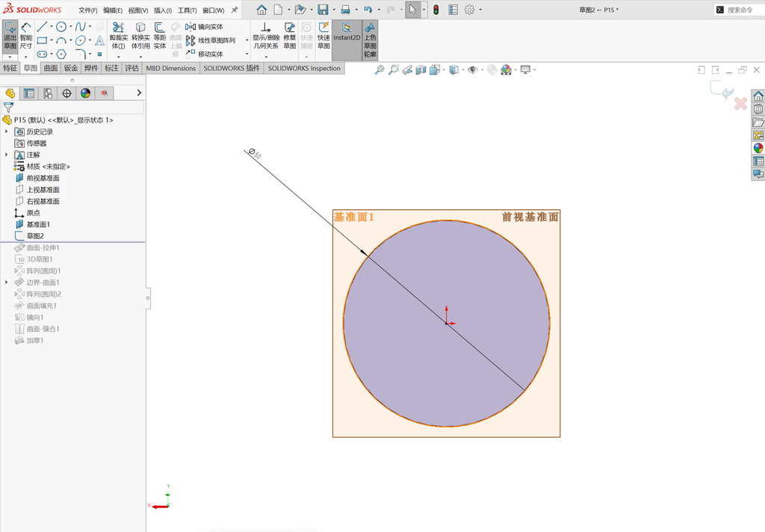Select the Corner Rectangle tool

point(42,40)
